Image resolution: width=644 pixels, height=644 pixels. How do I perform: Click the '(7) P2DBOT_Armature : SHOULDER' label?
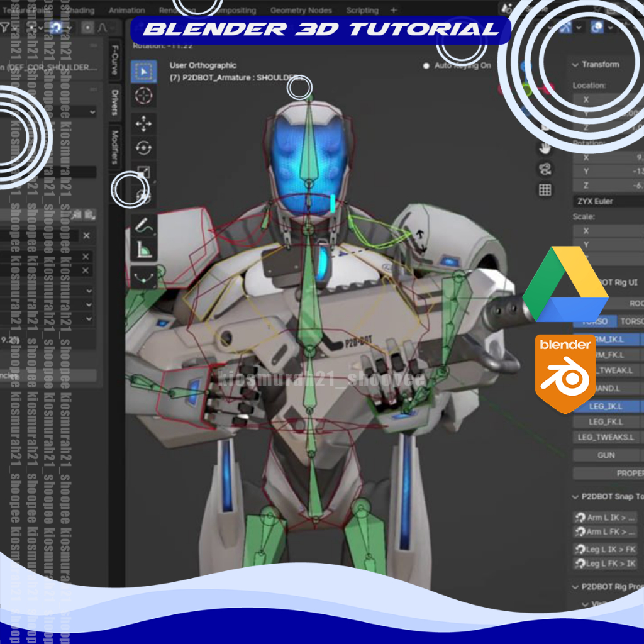(x=236, y=78)
